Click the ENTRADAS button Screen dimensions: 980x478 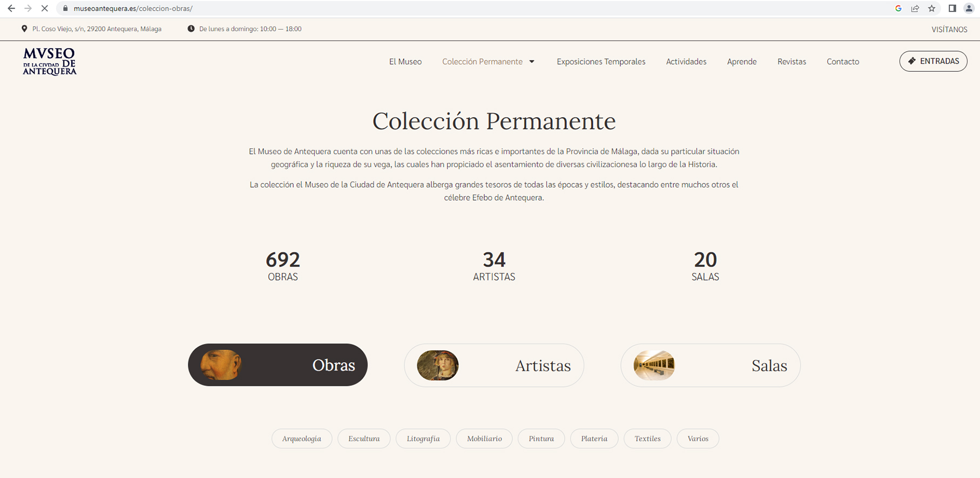point(933,62)
